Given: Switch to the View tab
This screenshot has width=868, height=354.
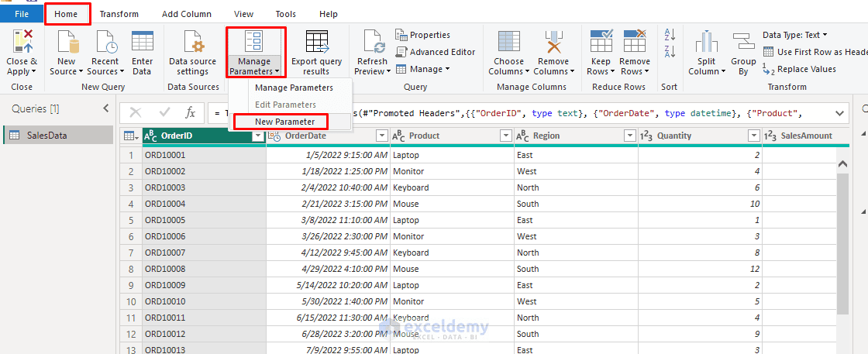Looking at the screenshot, I should [244, 14].
